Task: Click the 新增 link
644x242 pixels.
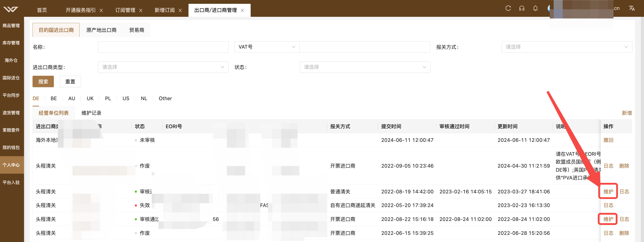Action: point(626,113)
